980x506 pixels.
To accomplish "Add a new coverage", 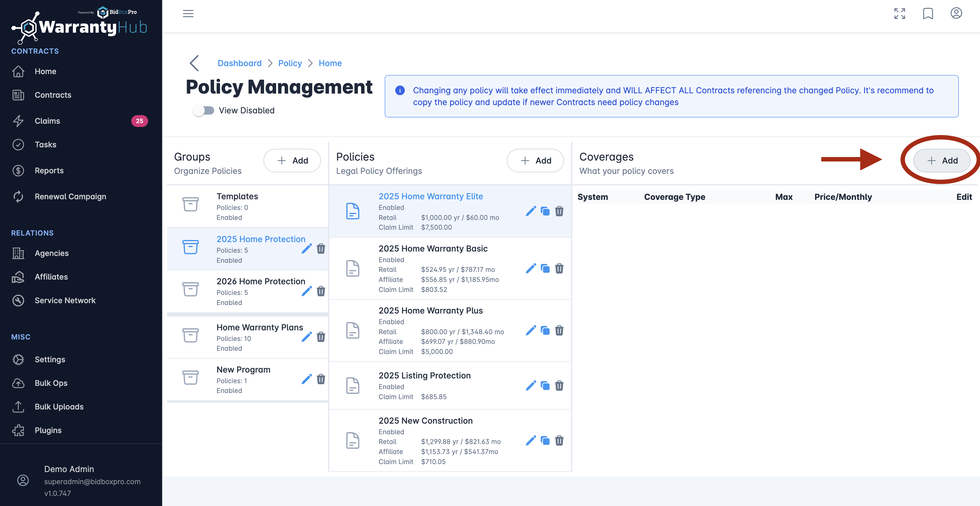I will pos(942,161).
